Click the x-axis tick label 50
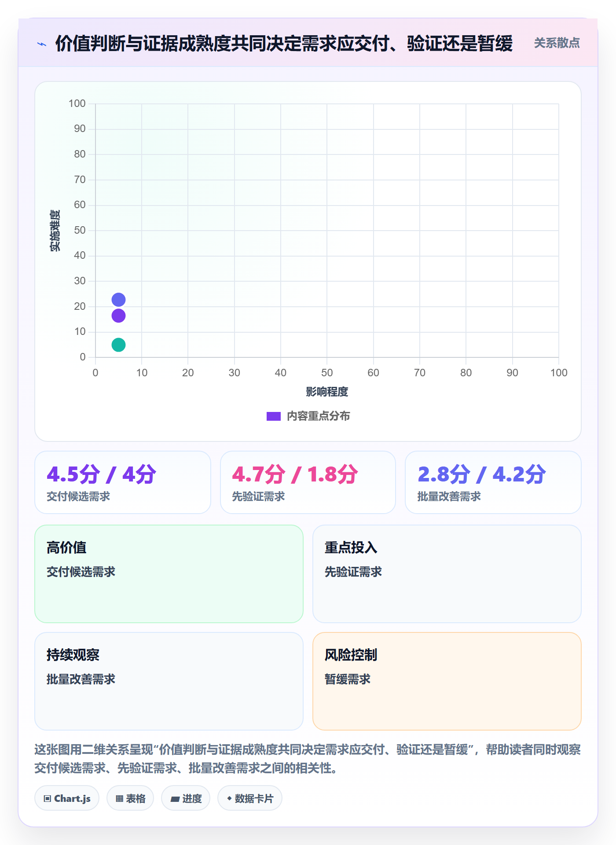This screenshot has width=616, height=845. [327, 373]
